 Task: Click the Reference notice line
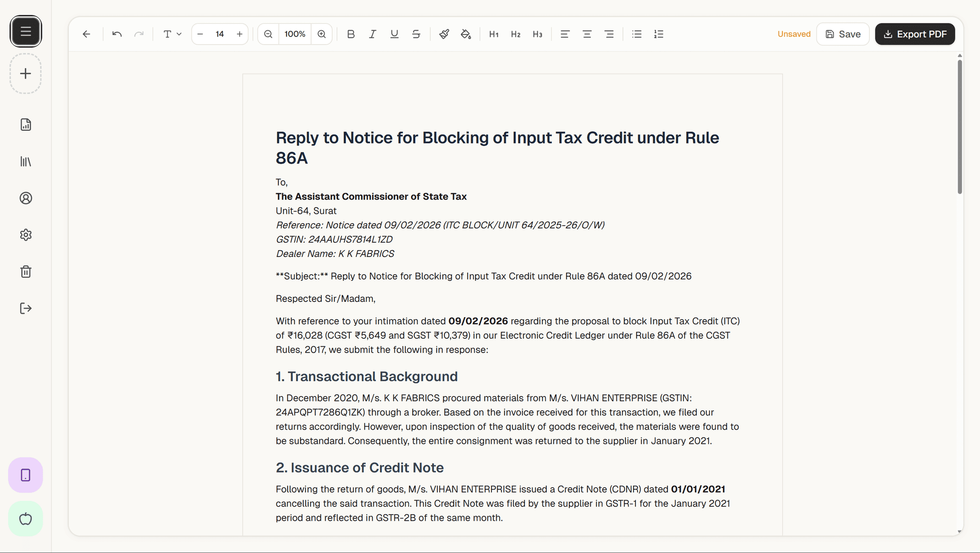point(440,225)
